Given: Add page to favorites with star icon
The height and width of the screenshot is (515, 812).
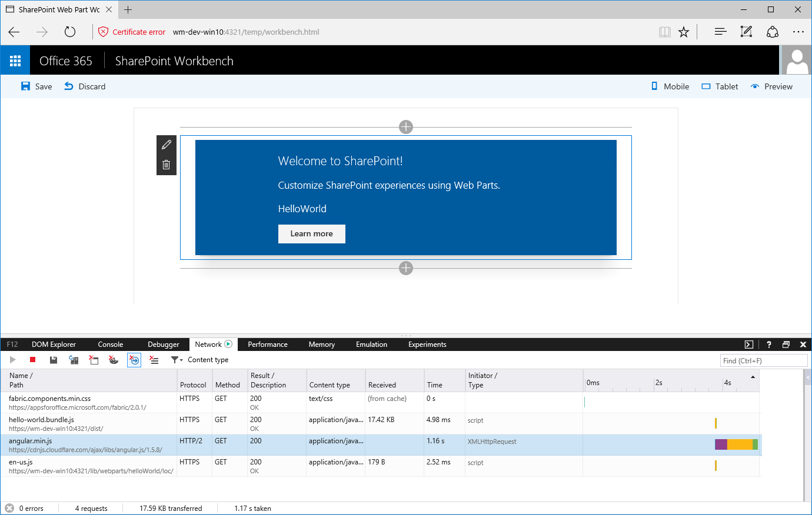Looking at the screenshot, I should click(684, 32).
